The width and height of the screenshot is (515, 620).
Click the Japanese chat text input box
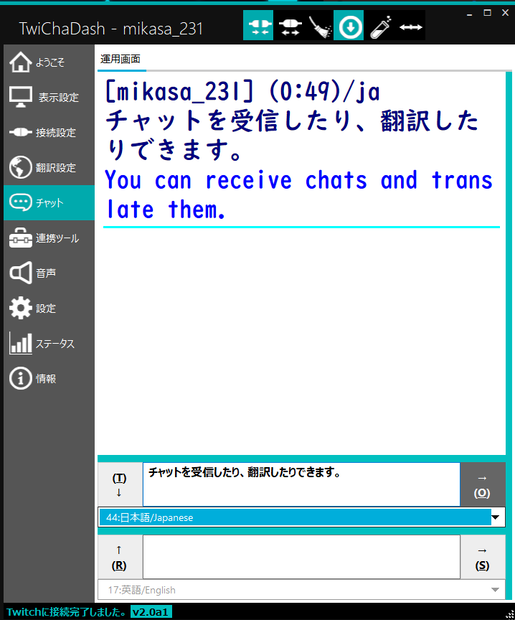coord(301,484)
